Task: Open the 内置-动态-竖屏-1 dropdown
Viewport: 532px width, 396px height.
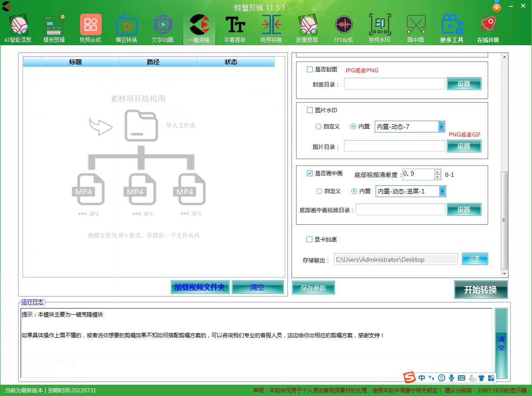Action: [x=443, y=192]
